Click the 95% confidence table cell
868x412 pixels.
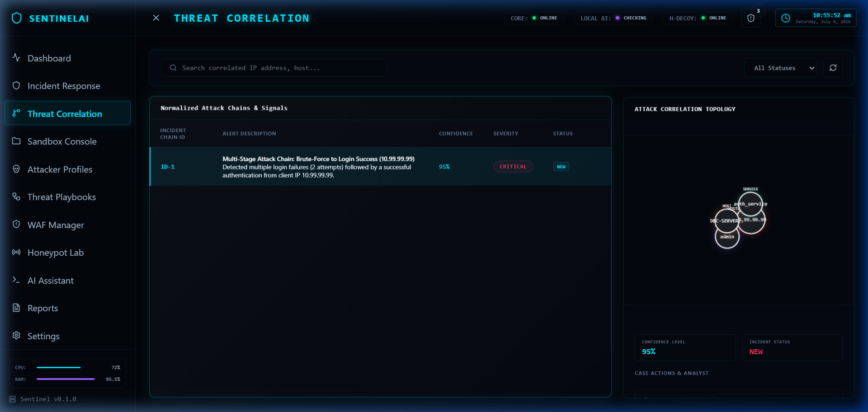pos(444,167)
